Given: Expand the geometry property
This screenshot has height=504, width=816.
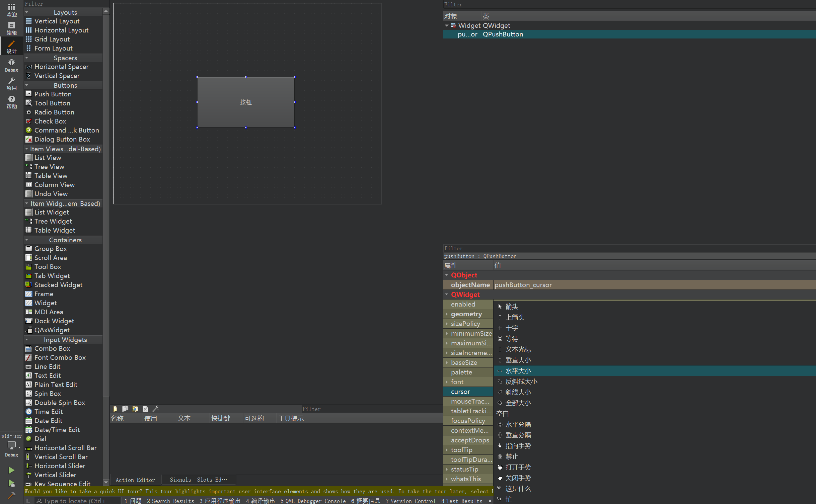Looking at the screenshot, I should 447,314.
